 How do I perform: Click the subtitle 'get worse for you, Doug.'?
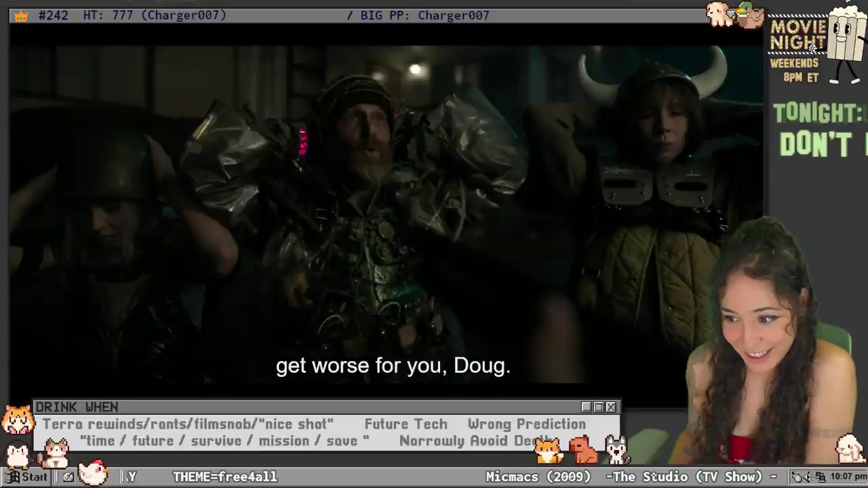click(393, 366)
